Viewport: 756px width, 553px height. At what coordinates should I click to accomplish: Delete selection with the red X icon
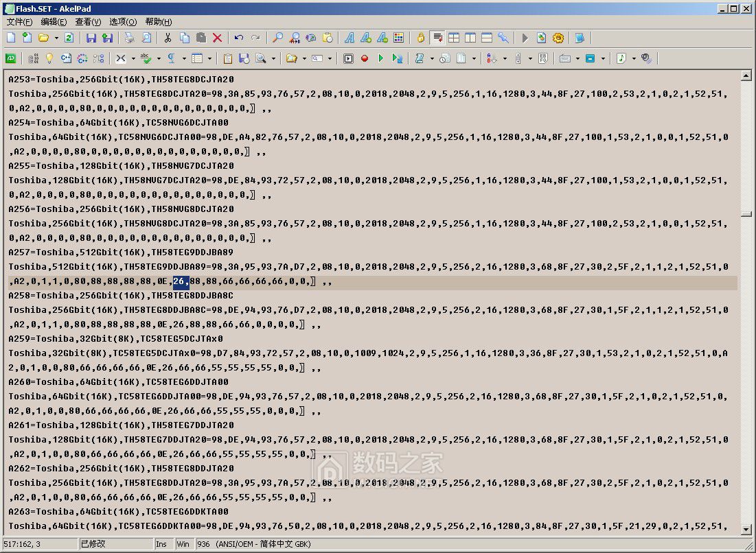(217, 38)
